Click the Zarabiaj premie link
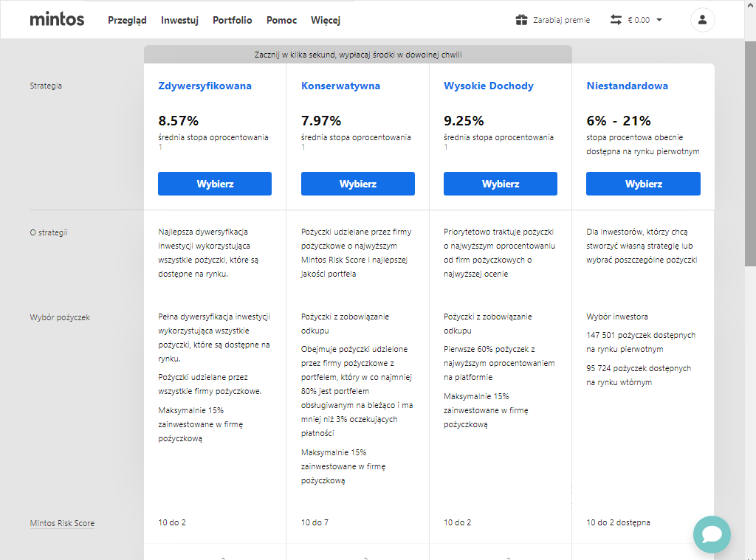 [x=561, y=20]
